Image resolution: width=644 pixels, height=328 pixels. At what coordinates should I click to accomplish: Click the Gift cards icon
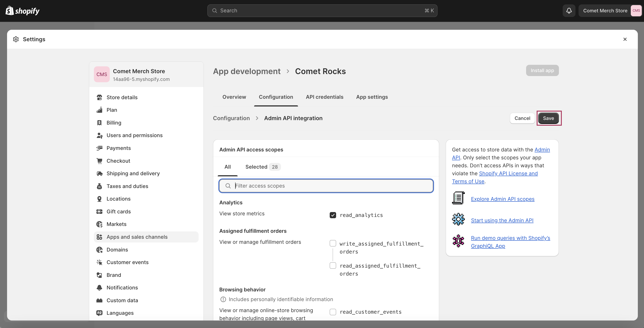click(x=99, y=211)
